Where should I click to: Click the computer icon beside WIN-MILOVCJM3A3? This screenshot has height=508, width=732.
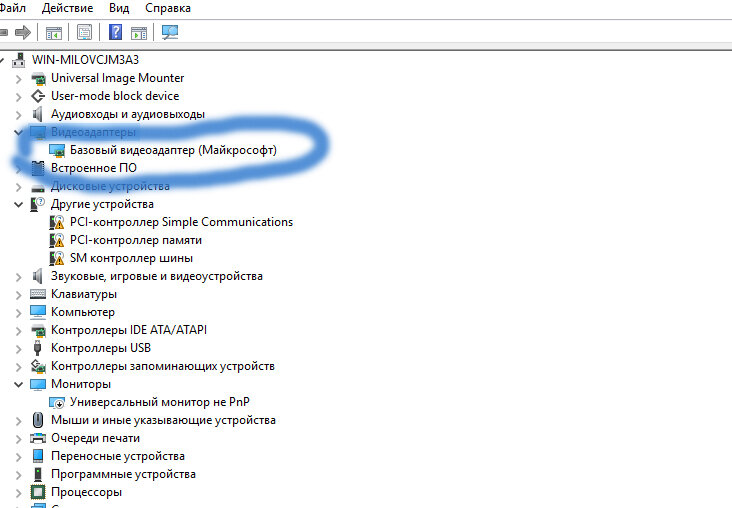tap(19, 60)
